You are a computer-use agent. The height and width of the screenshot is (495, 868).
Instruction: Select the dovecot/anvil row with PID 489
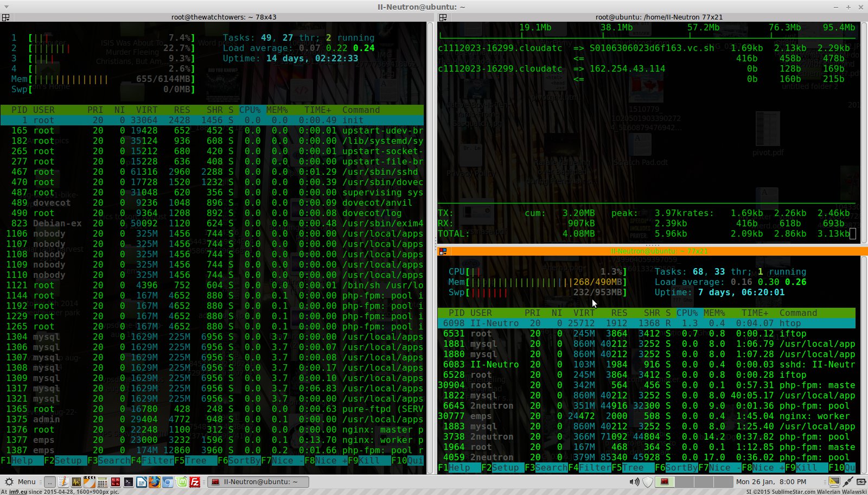(x=212, y=202)
